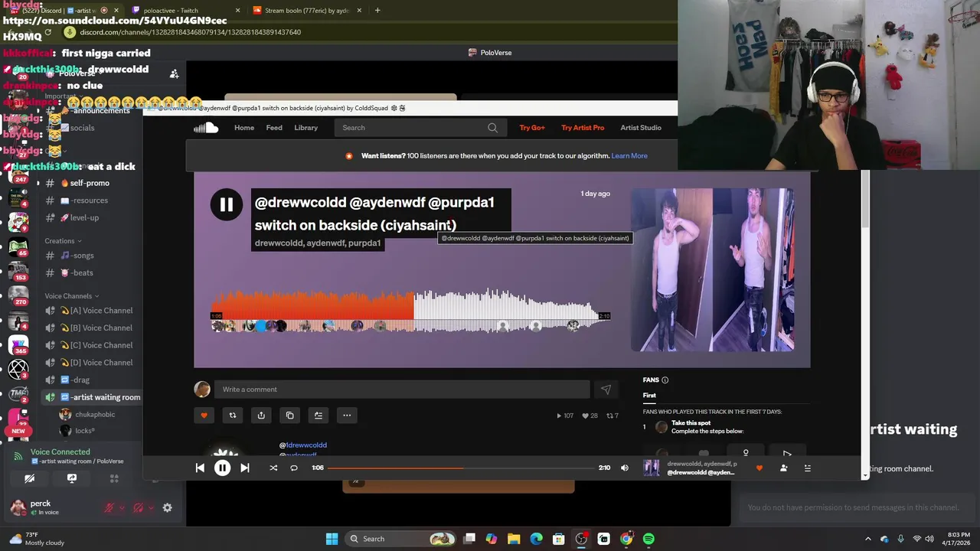This screenshot has height=551, width=980.
Task: Toggle Discord microphone mute
Action: 109,508
